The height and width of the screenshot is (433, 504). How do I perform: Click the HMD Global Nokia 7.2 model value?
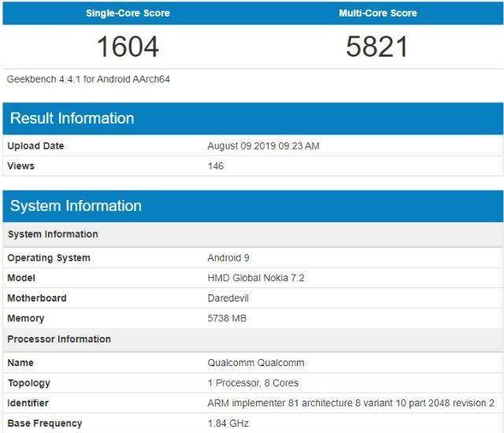click(x=255, y=278)
